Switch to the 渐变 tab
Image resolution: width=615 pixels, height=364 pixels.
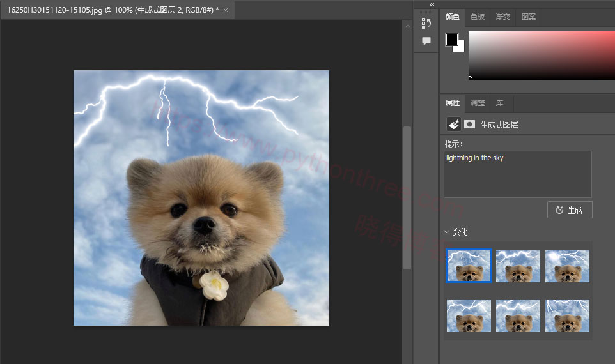(503, 17)
